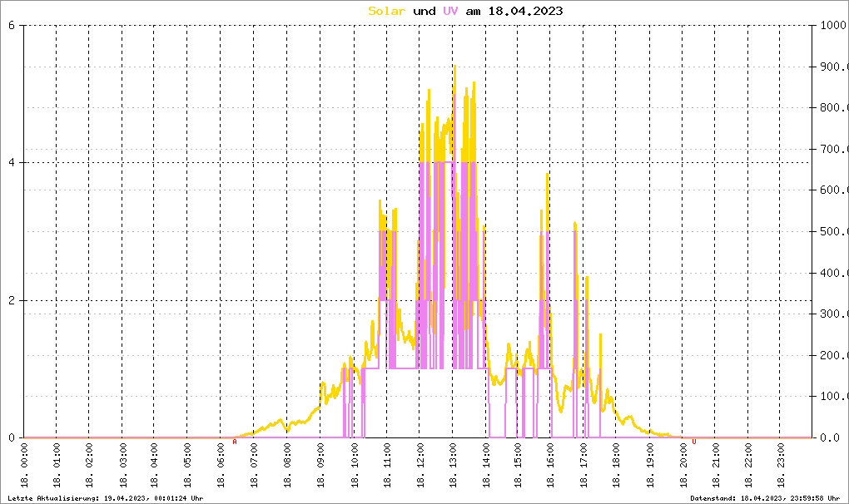
Task: Click the left axis value 2
Action: click(x=11, y=300)
